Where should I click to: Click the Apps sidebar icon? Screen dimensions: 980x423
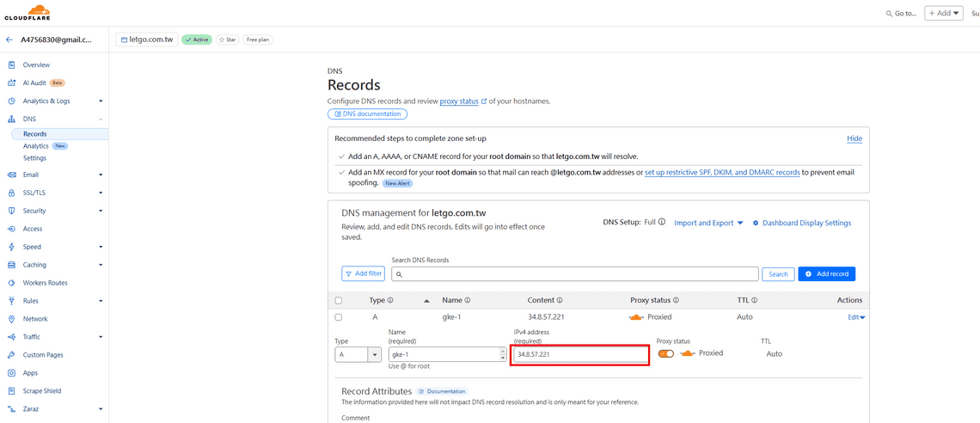coord(11,373)
